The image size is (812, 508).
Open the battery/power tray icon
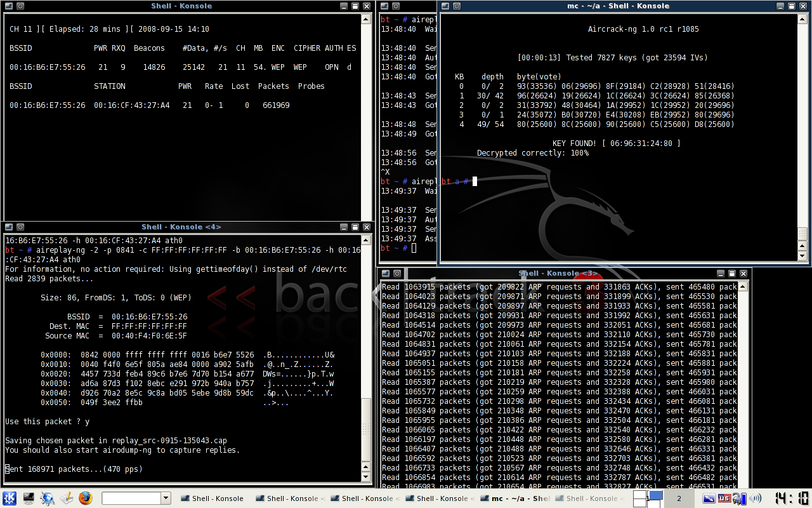point(740,498)
